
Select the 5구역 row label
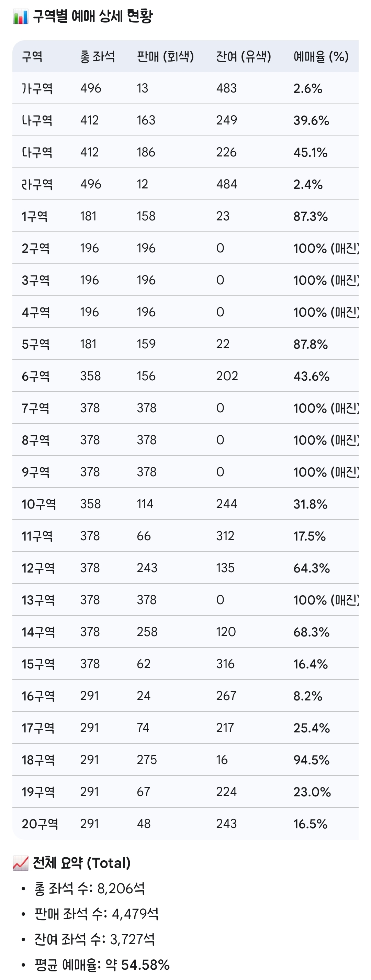[36, 344]
